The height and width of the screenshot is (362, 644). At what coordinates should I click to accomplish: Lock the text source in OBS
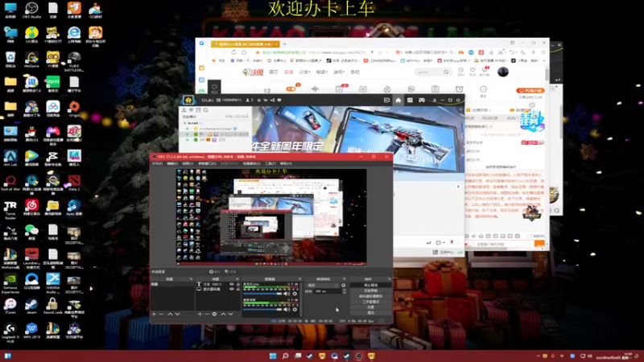pos(238,285)
